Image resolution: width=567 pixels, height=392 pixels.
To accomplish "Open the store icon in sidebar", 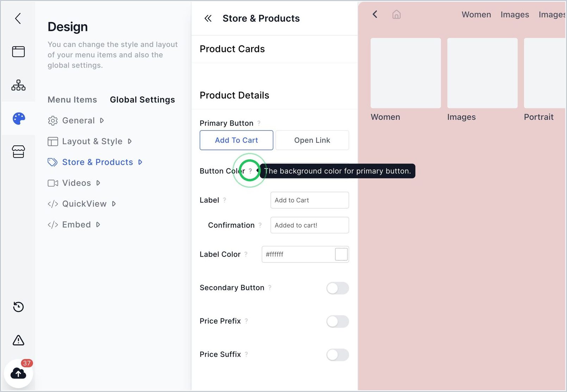I will pyautogui.click(x=18, y=152).
